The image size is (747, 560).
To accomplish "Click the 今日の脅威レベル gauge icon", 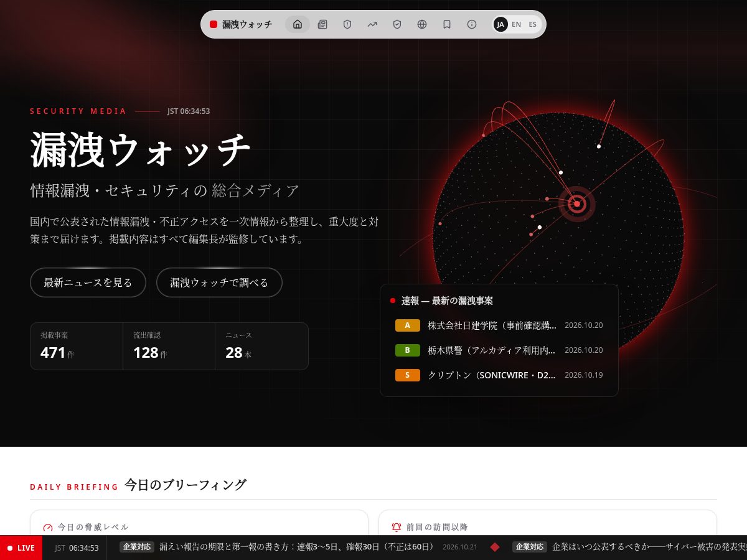I will click(x=48, y=527).
